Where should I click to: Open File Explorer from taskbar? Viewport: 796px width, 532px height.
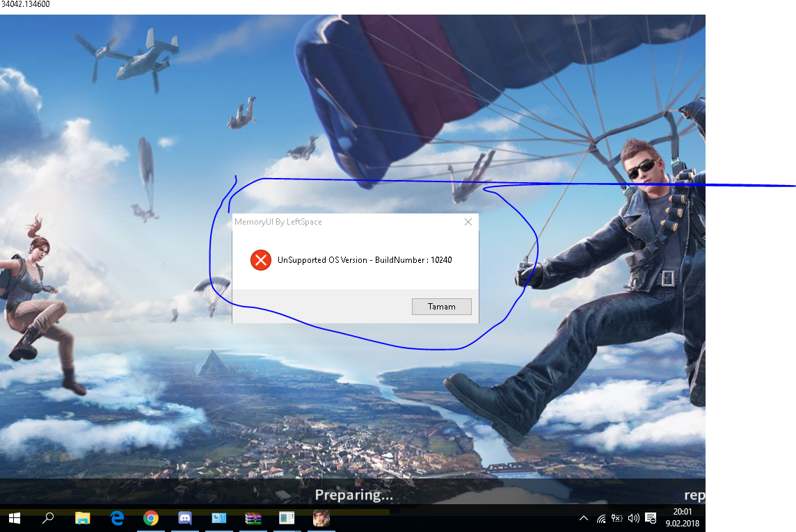click(82, 518)
